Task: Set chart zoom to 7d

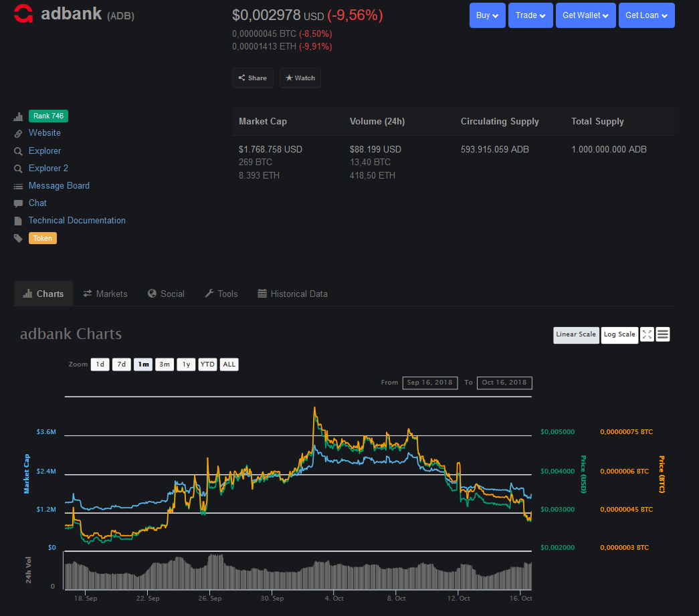Action: (x=121, y=365)
